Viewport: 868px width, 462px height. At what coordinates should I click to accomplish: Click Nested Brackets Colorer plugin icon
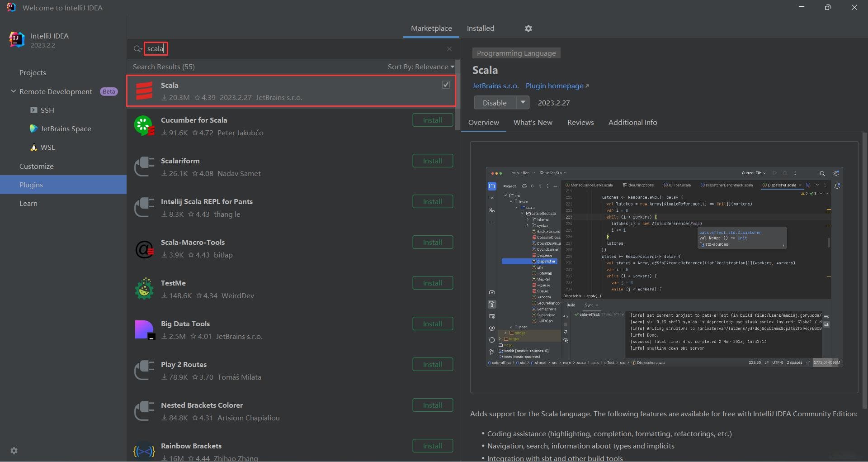tap(144, 411)
